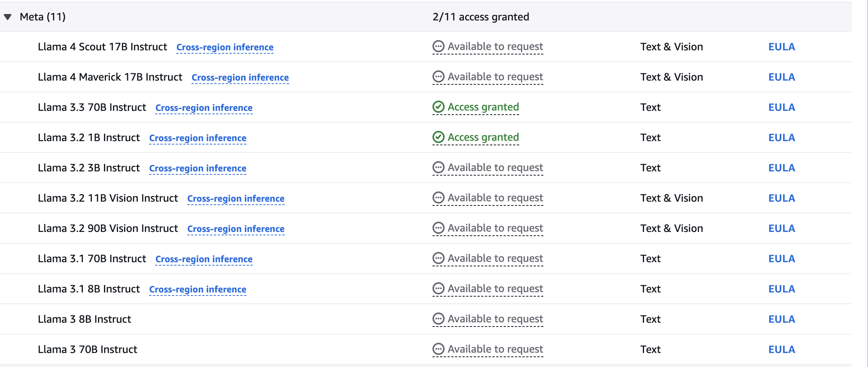Open EULA for Llama 4 Scout 17B
The width and height of the screenshot is (868, 367).
point(782,47)
